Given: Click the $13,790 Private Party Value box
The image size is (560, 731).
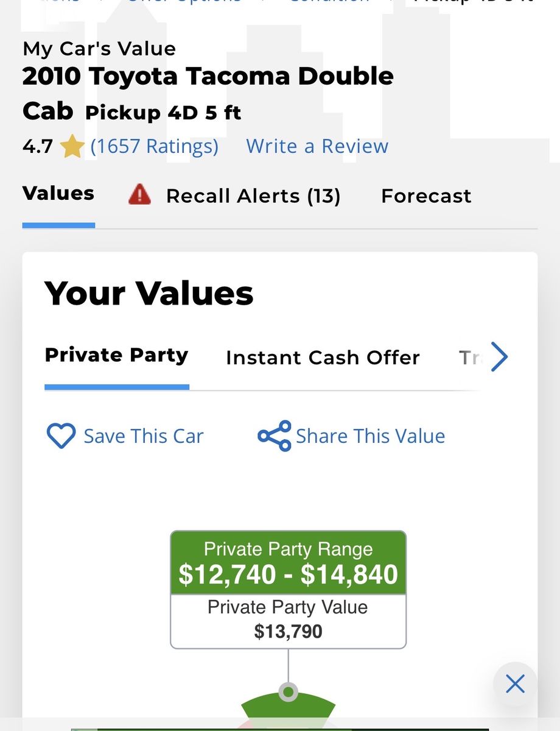Looking at the screenshot, I should tap(288, 621).
